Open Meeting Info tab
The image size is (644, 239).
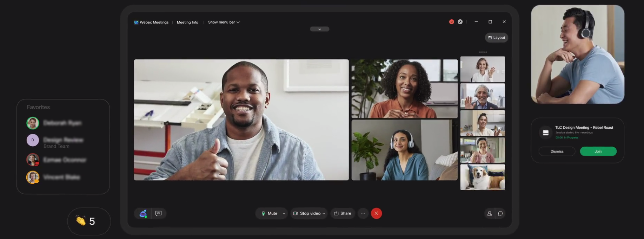[187, 22]
